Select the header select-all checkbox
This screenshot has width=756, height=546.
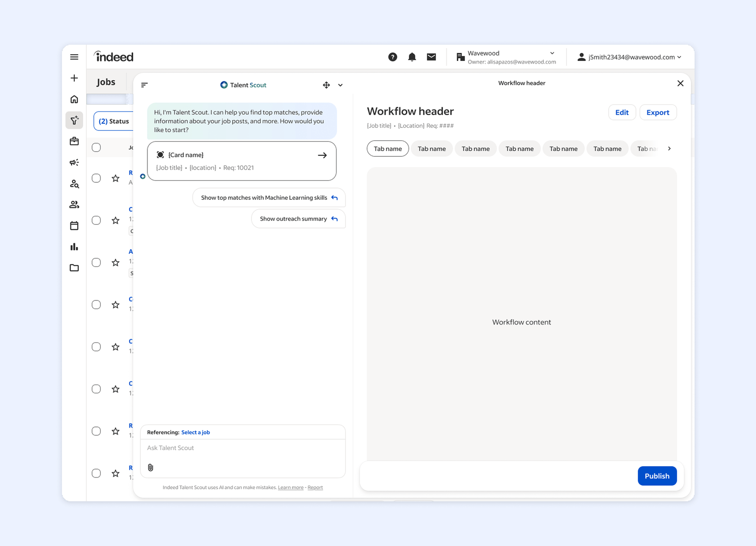click(96, 147)
